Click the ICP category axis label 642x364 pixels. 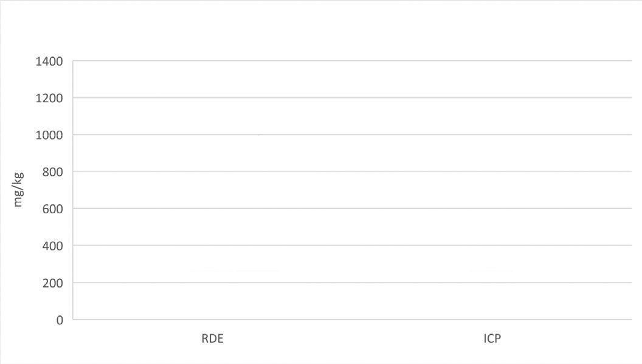492,339
